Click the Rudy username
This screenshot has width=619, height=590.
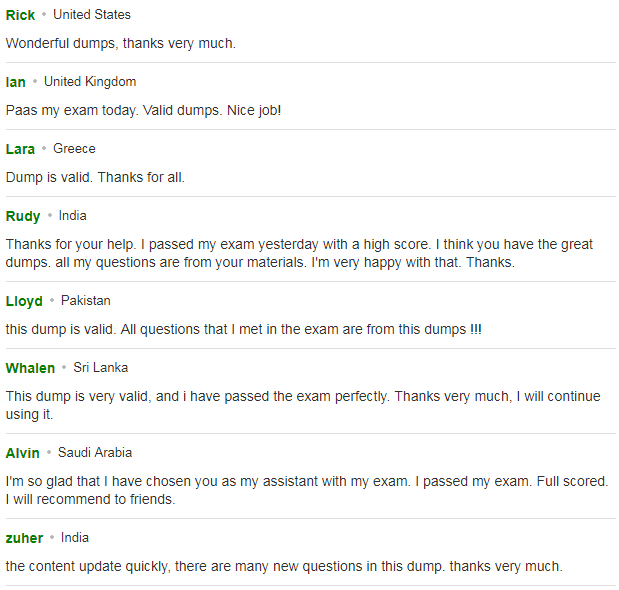pos(23,216)
